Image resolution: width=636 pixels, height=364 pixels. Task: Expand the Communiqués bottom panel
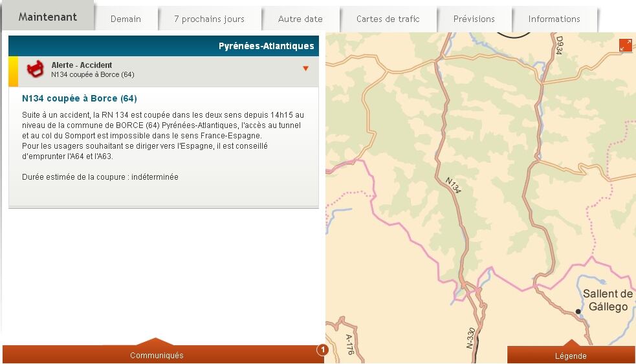coord(157,354)
